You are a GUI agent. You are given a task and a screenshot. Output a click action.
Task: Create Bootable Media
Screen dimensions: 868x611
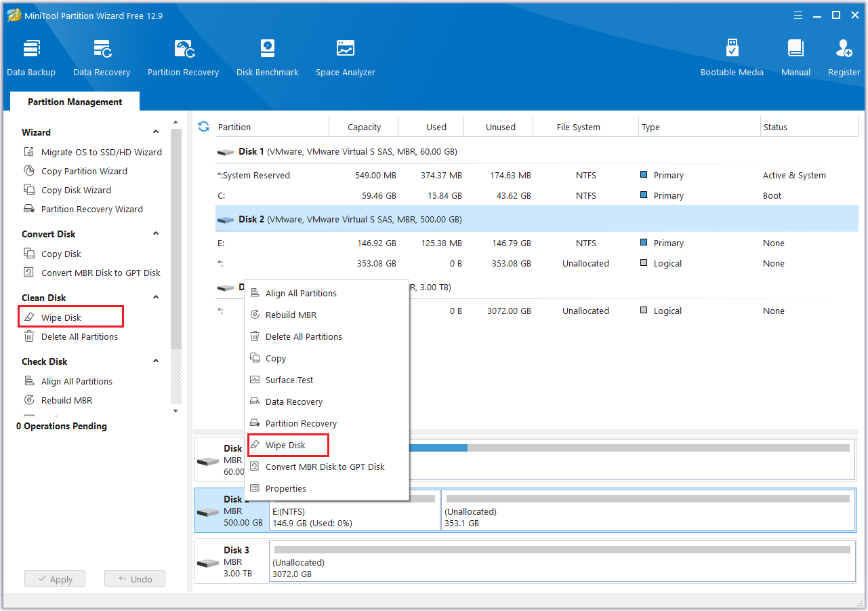[x=732, y=58]
